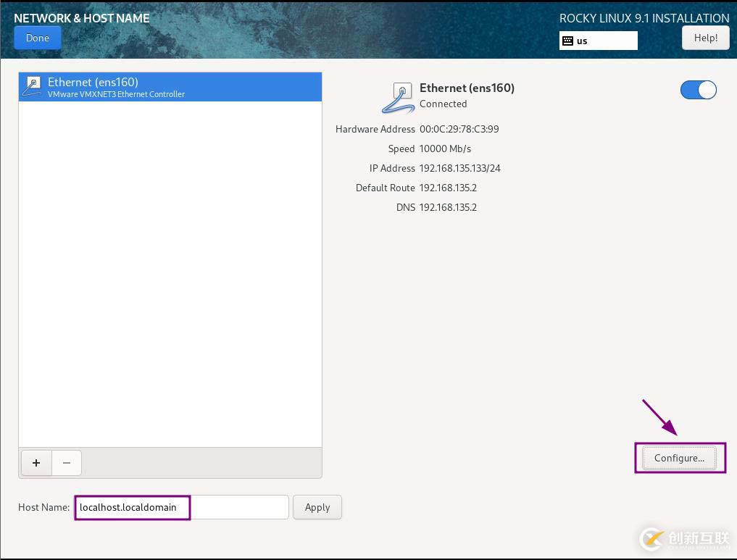The width and height of the screenshot is (737, 560).
Task: Click the Host Name: label
Action: pyautogui.click(x=43, y=507)
